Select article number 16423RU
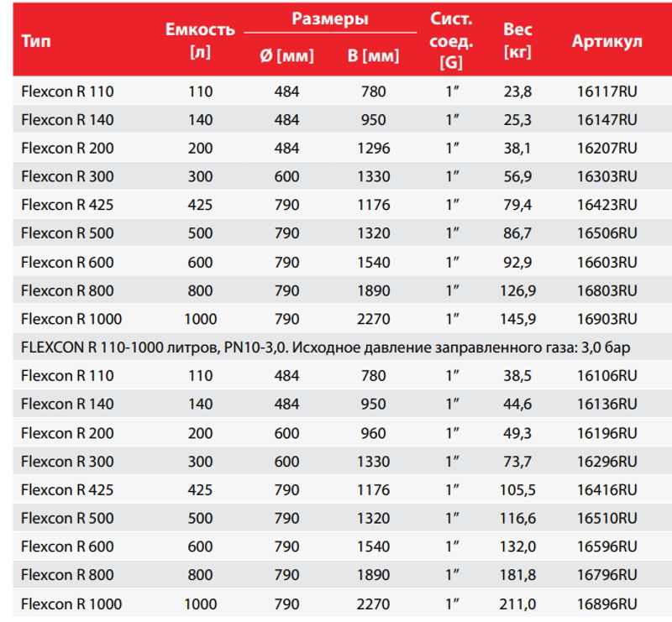The height and width of the screenshot is (622, 672). pyautogui.click(x=607, y=205)
